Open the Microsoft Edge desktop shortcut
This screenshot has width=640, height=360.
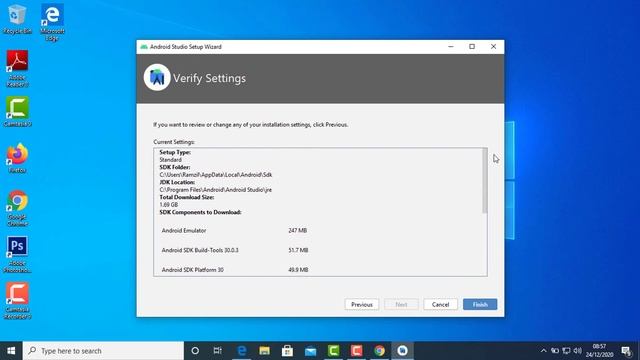click(x=52, y=22)
